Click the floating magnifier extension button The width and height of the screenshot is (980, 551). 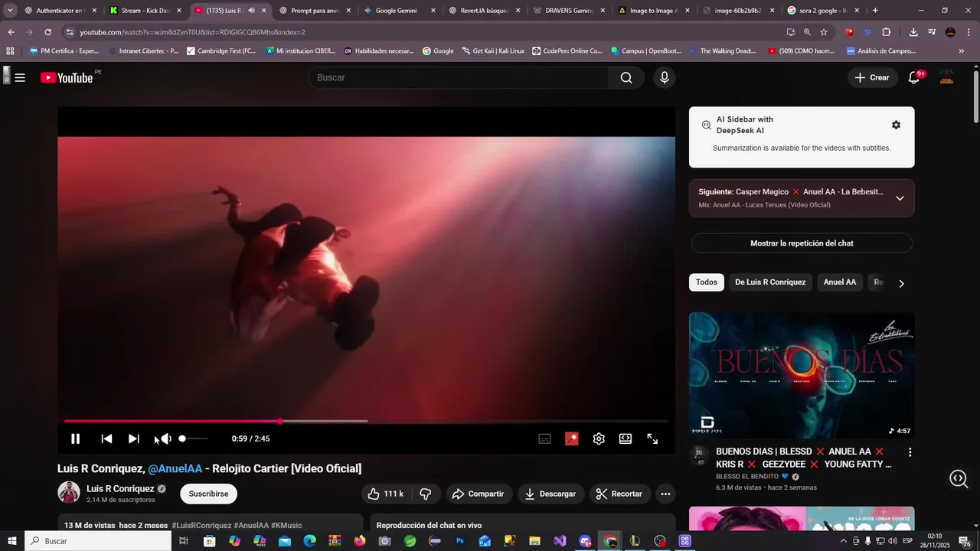(959, 478)
